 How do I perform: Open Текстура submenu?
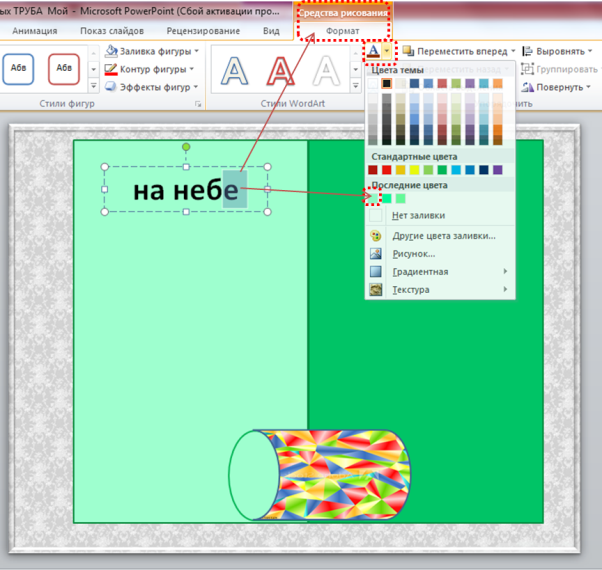point(440,290)
